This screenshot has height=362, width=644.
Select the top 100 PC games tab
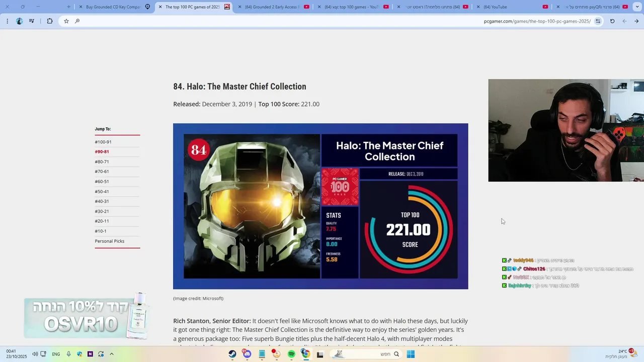click(194, 7)
